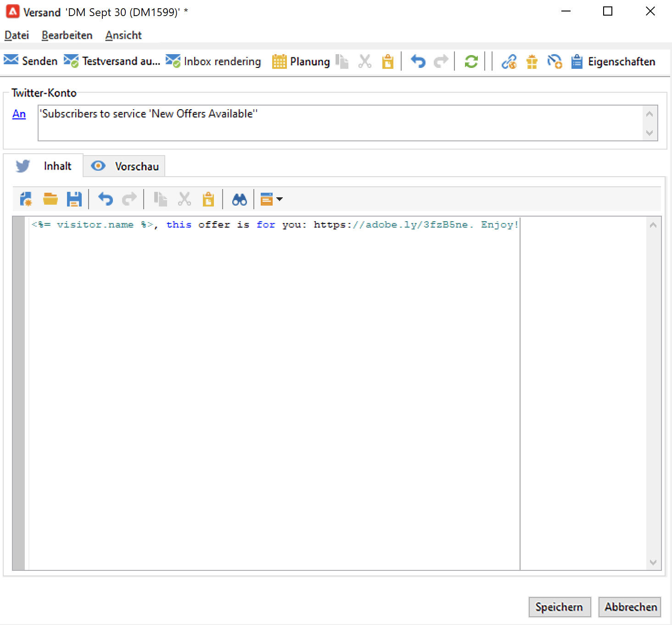The width and height of the screenshot is (672, 625).
Task: Click the binoculars find icon
Action: 240,199
